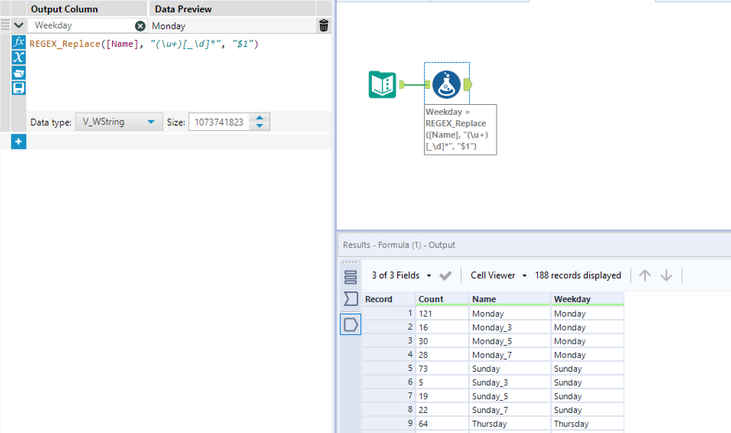Image resolution: width=731 pixels, height=433 pixels.
Task: Select cell Monday_5 in Name column
Action: point(510,341)
